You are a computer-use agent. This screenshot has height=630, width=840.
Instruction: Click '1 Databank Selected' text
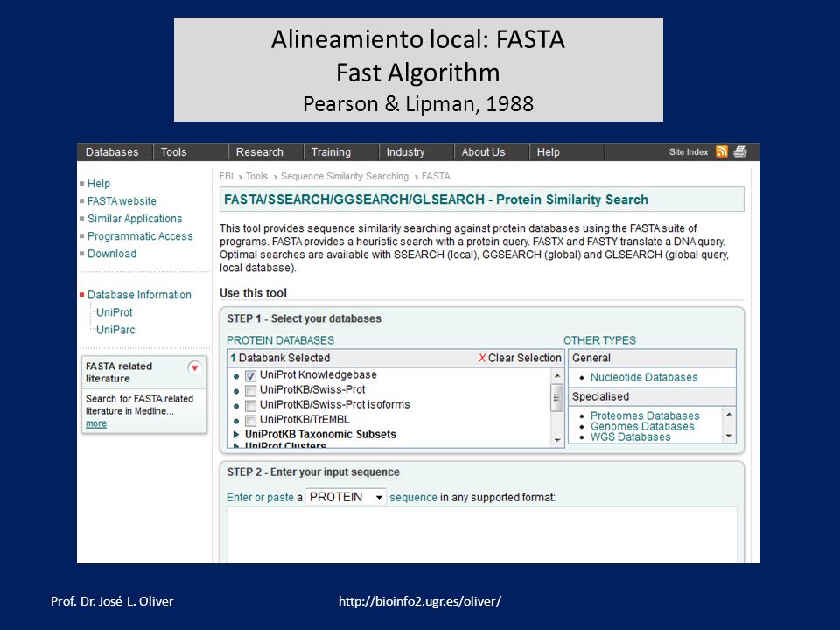click(280, 358)
